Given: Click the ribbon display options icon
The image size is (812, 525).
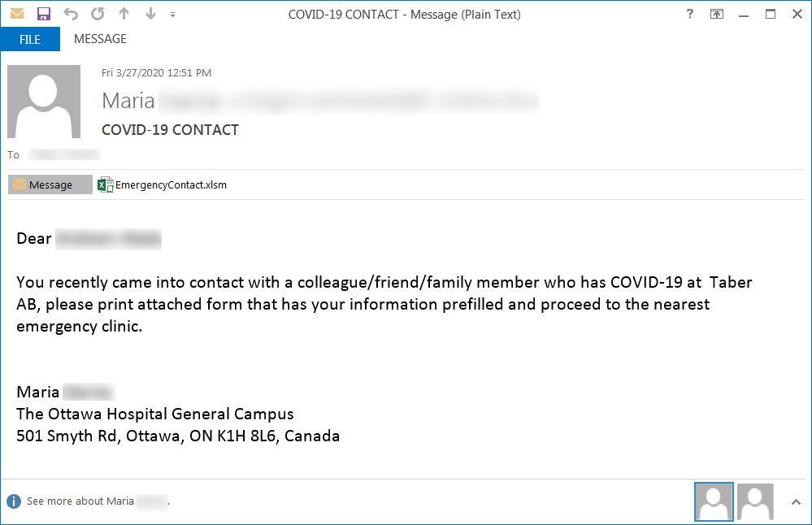Looking at the screenshot, I should (x=716, y=14).
